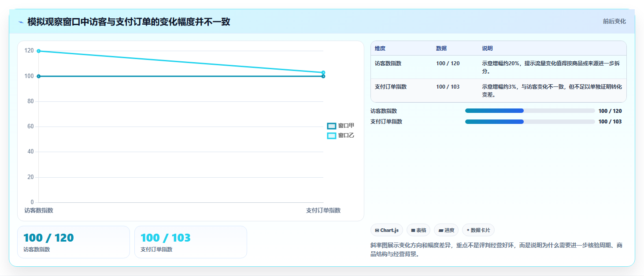The image size is (644, 276).
Task: Click the 60 y-axis tick label
Action: click(30, 127)
